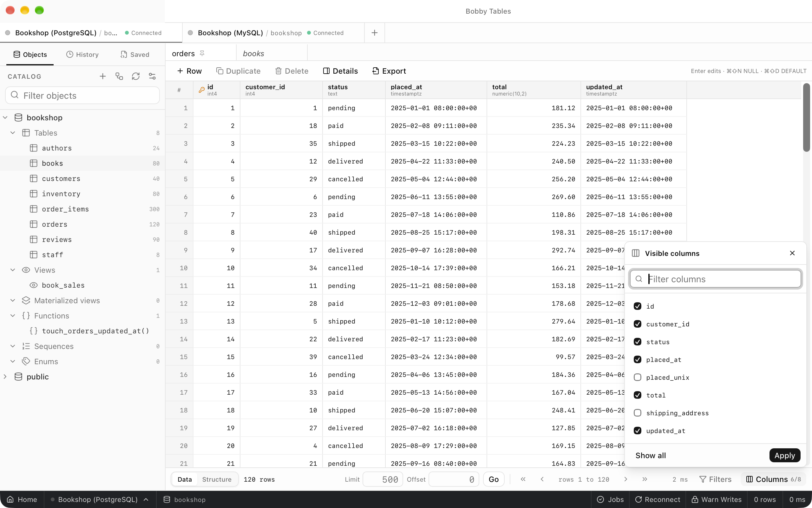Image resolution: width=812 pixels, height=508 pixels.
Task: Collapse the Views group
Action: (x=13, y=270)
